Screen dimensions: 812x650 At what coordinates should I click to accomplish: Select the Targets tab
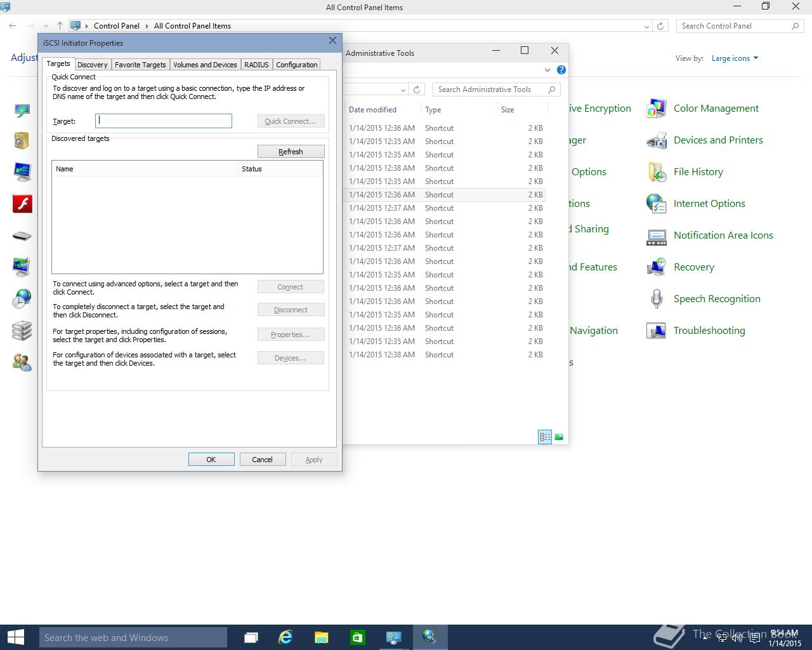58,63
